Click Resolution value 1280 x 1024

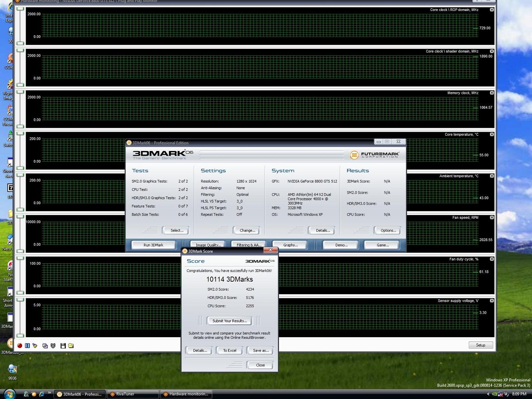point(246,182)
